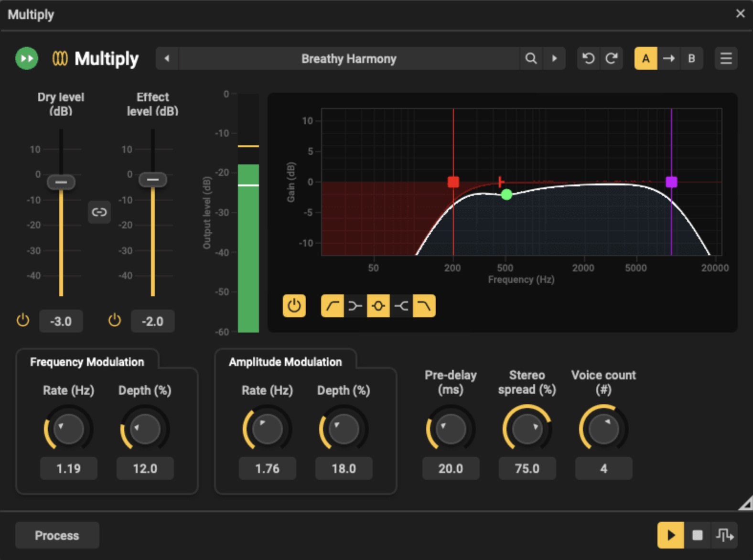Toggle the peak bell filter band button

(378, 306)
